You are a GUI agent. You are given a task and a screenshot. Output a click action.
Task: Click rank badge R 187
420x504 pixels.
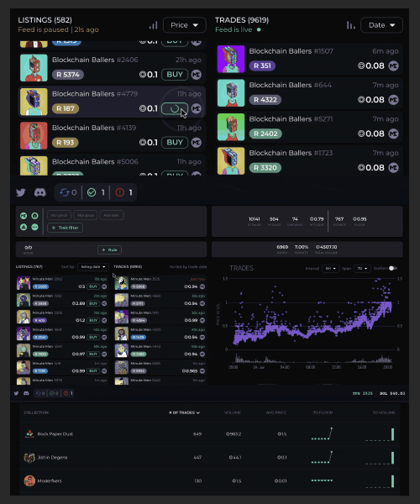[66, 108]
